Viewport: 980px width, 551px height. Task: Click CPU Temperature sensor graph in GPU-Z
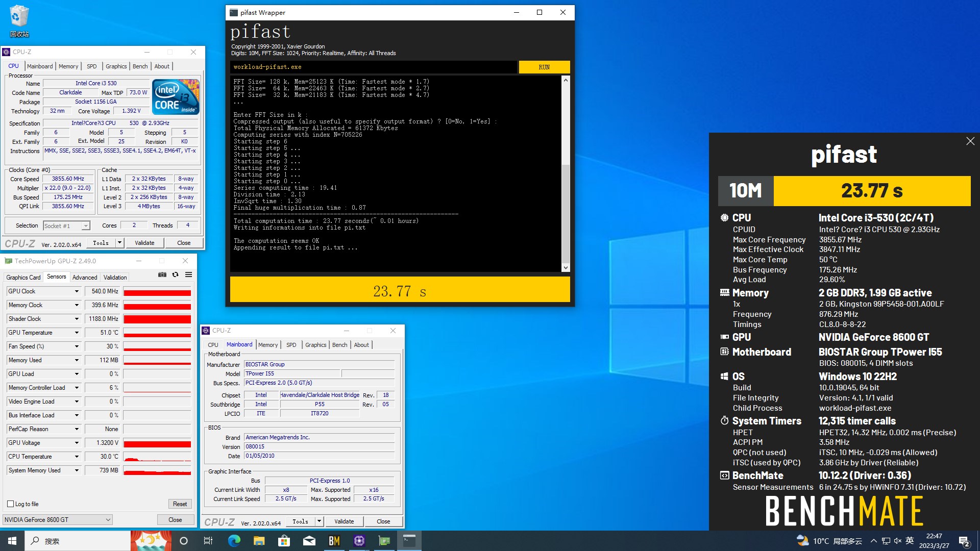click(x=157, y=457)
